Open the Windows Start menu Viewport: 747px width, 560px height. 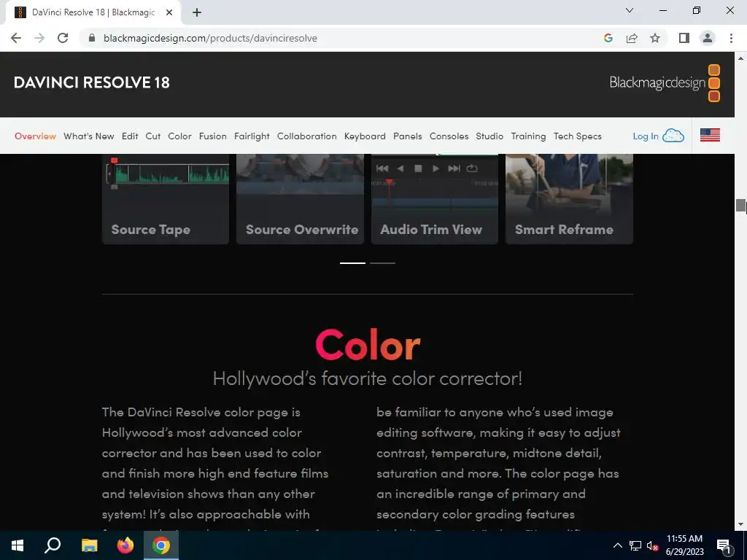pyautogui.click(x=18, y=545)
